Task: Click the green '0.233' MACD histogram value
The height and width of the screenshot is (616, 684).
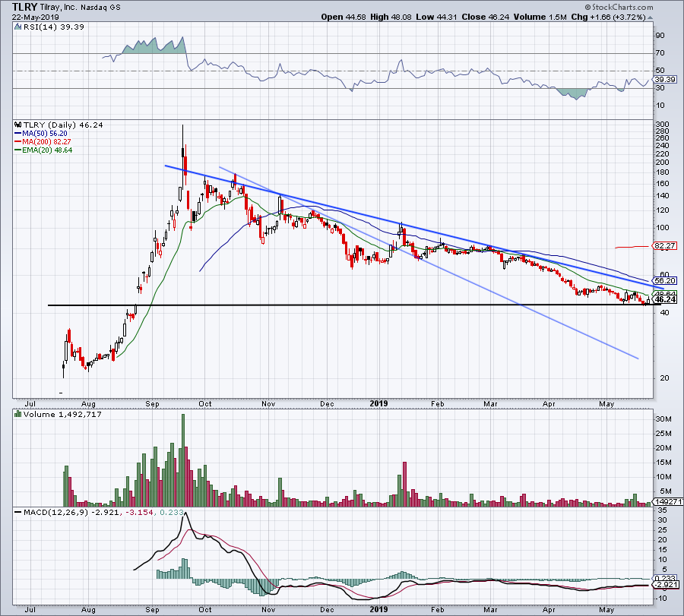Action: pyautogui.click(x=172, y=512)
